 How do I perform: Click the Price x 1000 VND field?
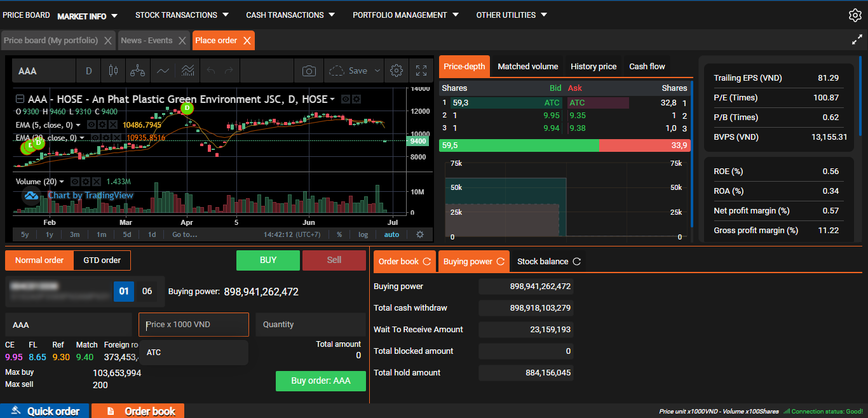pos(194,325)
